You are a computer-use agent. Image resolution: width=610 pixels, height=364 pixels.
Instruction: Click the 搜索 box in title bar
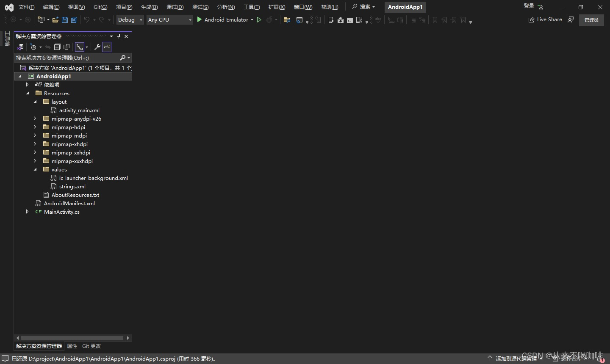363,7
